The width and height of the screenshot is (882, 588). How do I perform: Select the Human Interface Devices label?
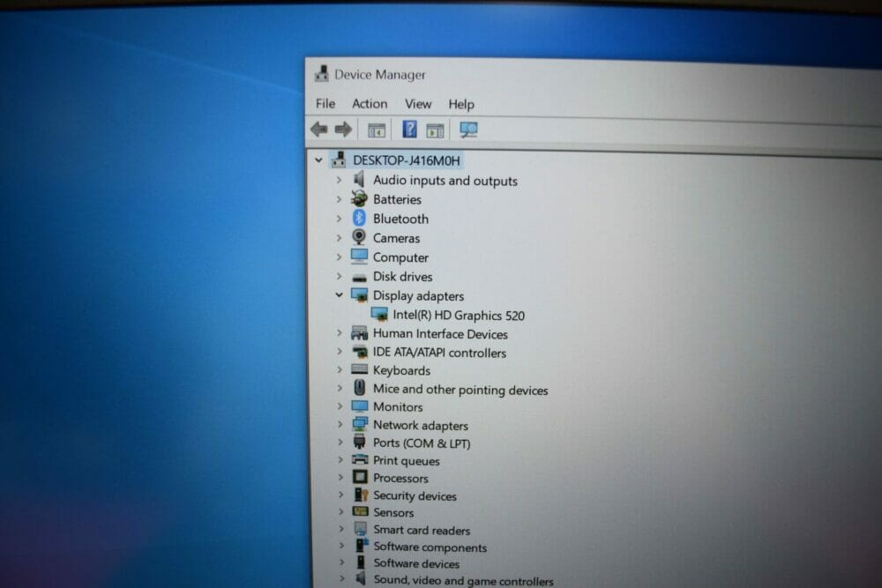(440, 334)
